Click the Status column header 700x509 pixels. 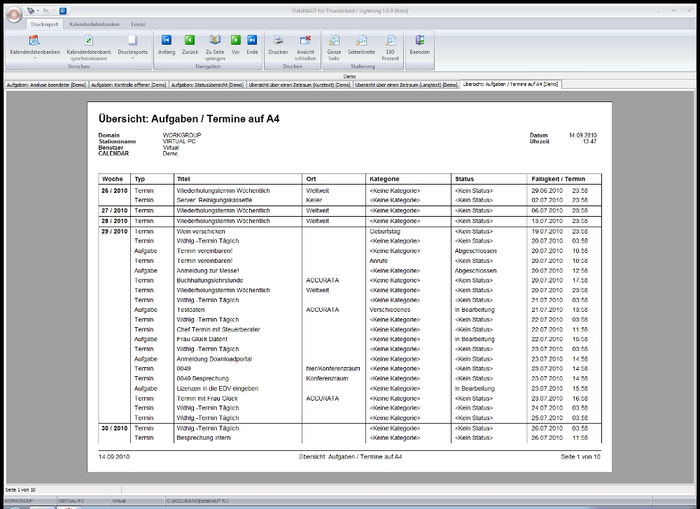click(464, 179)
